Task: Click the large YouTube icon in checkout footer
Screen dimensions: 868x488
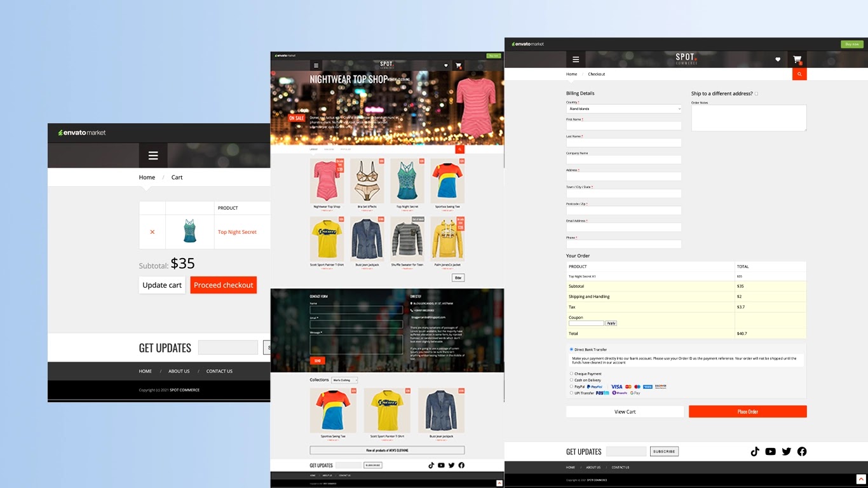Action: click(770, 452)
